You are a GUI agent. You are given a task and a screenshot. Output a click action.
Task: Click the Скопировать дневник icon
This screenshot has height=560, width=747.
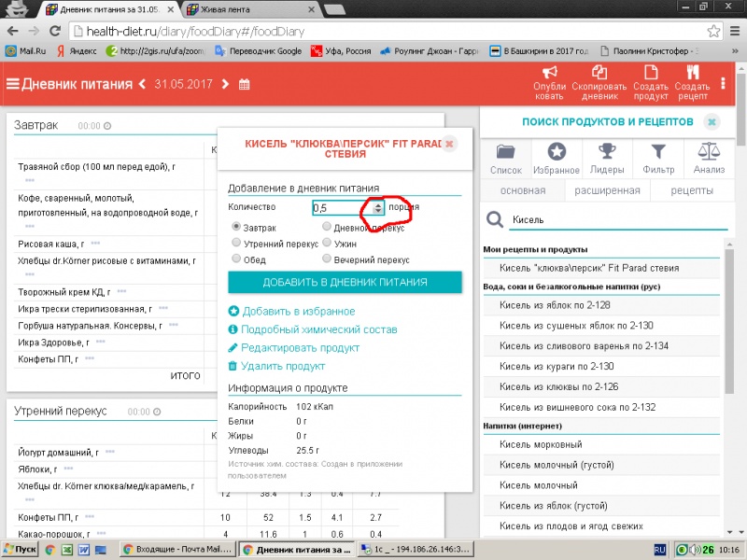tap(599, 73)
